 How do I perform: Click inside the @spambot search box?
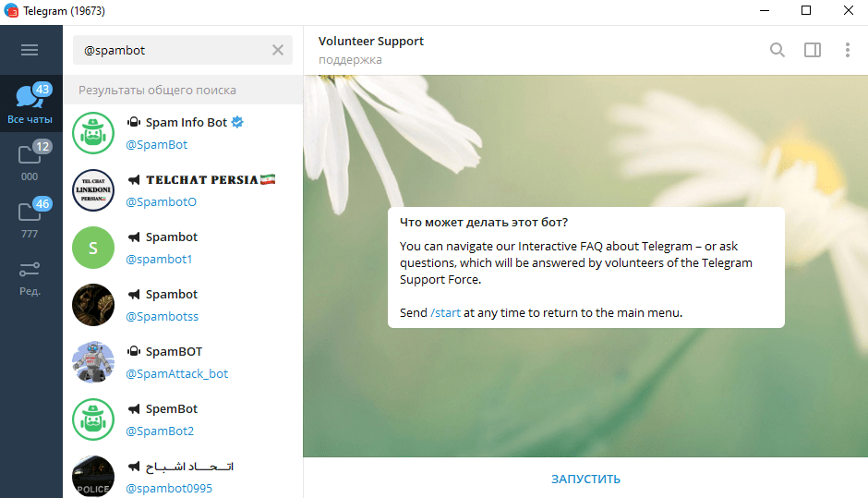tap(173, 50)
